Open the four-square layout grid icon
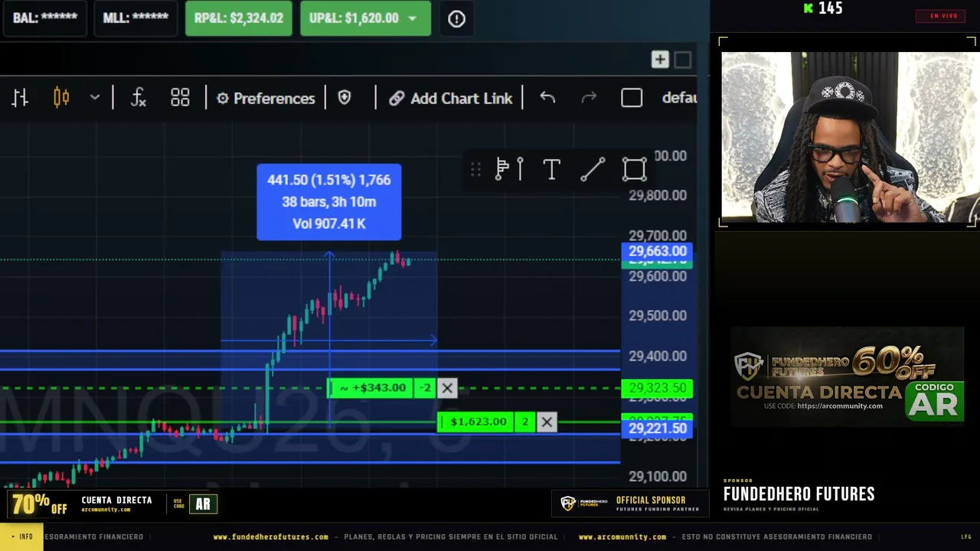The height and width of the screenshot is (551, 980). click(x=180, y=98)
